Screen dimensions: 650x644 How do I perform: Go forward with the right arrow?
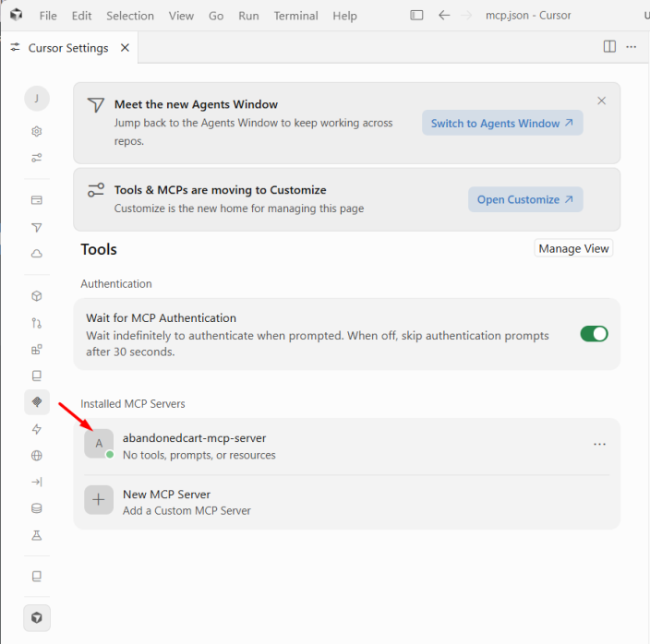[x=467, y=16]
